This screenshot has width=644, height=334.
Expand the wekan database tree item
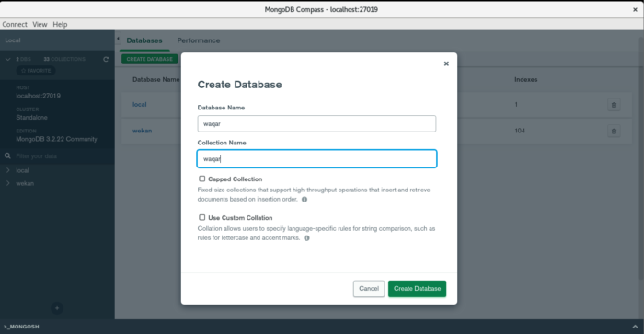point(7,183)
